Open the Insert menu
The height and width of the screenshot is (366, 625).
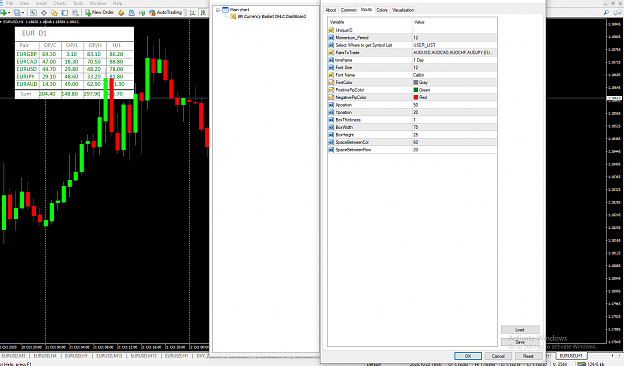click(x=41, y=3)
